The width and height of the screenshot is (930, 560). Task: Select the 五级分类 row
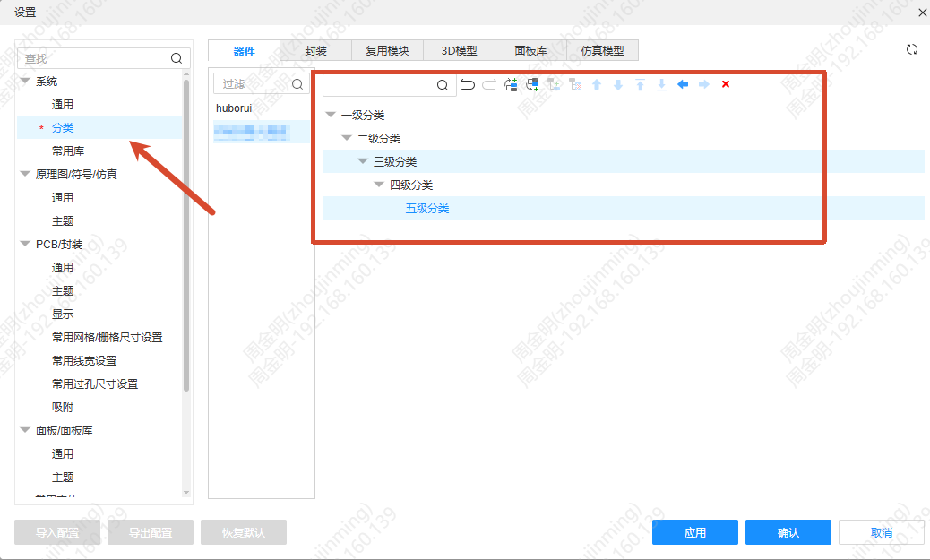point(624,208)
